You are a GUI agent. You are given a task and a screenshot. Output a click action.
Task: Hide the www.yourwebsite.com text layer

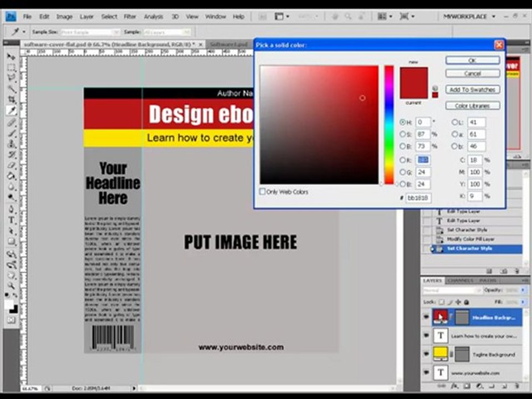click(426, 372)
